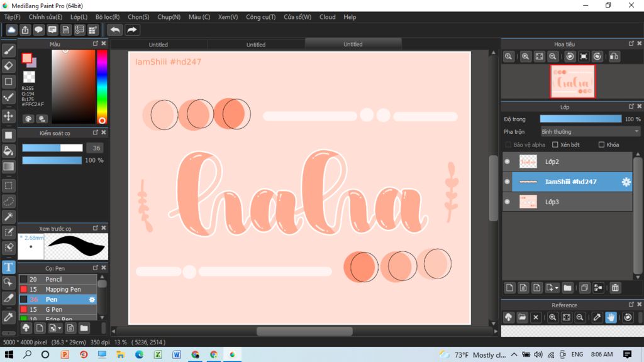
Task: Enable the Xén bớt checkbox
Action: (555, 145)
